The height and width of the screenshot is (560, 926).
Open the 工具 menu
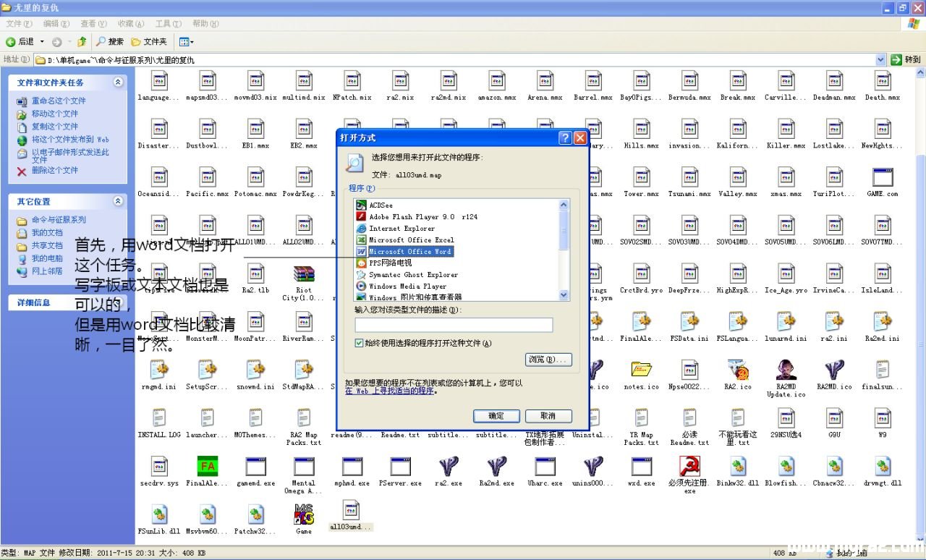169,24
